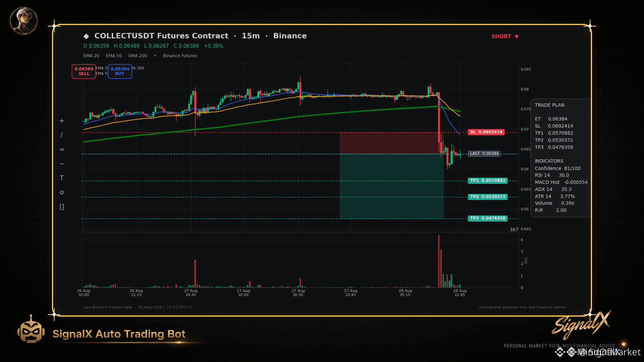Click the +0.36% change value
The width and height of the screenshot is (644, 362).
[213, 46]
